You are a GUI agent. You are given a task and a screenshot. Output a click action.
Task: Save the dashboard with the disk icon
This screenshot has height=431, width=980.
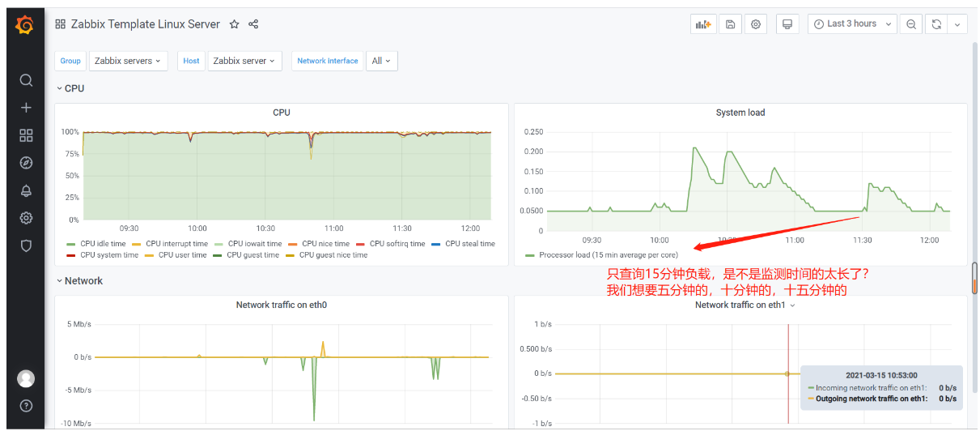[730, 24]
